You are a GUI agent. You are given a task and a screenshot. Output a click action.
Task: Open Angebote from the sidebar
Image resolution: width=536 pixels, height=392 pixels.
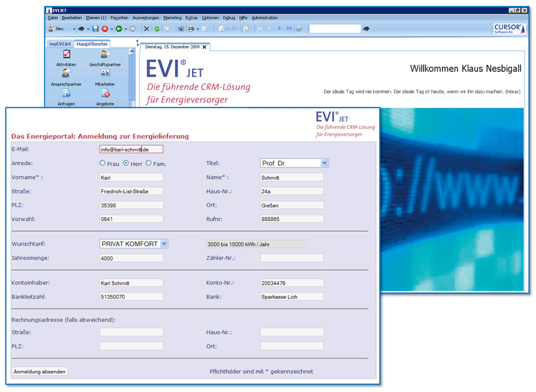105,97
